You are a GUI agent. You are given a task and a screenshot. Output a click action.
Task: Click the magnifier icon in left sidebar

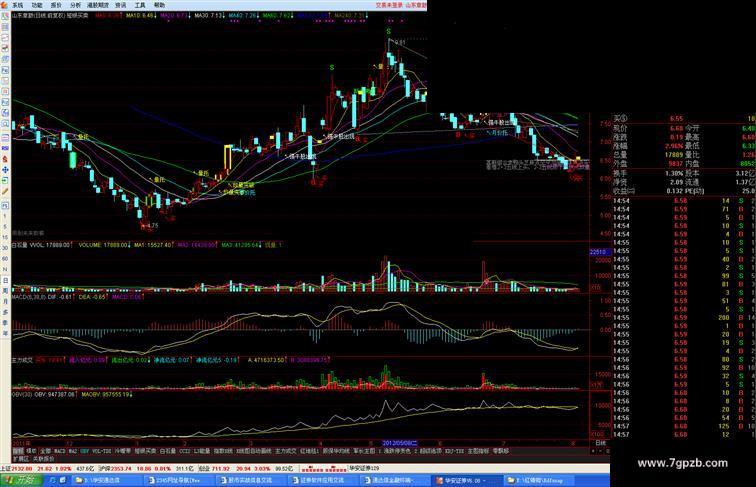[5, 124]
